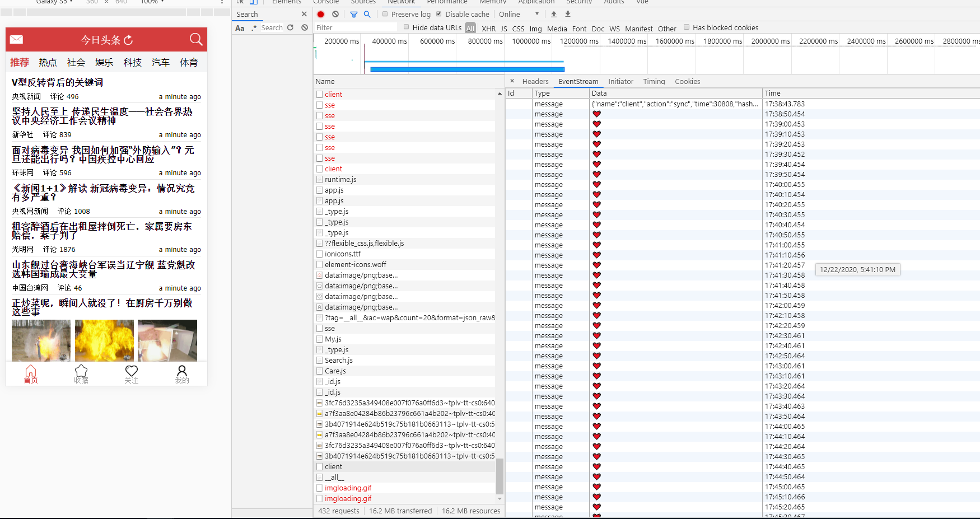Click the Time column header in EventStream

(x=871, y=93)
